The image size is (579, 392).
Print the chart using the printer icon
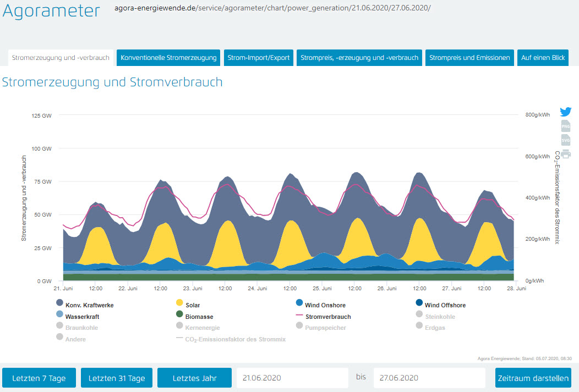coord(565,154)
